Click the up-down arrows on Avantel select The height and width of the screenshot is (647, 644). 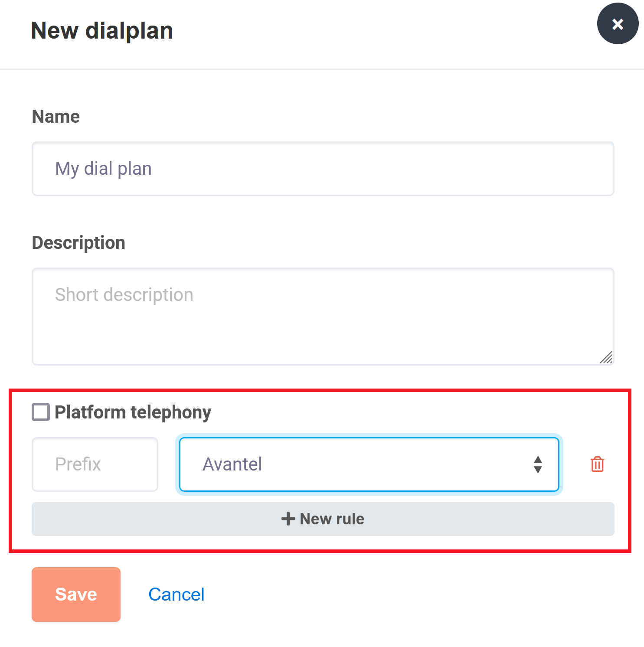click(538, 464)
